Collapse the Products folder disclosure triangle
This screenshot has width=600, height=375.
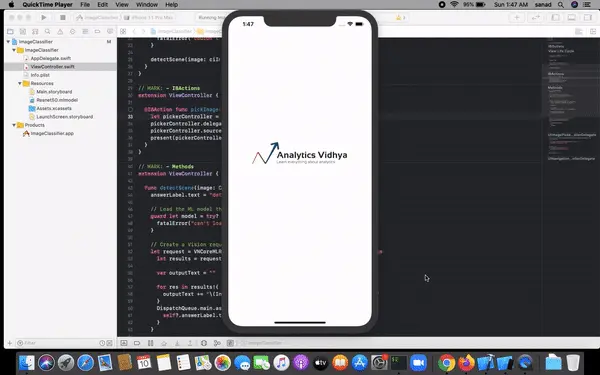14,125
